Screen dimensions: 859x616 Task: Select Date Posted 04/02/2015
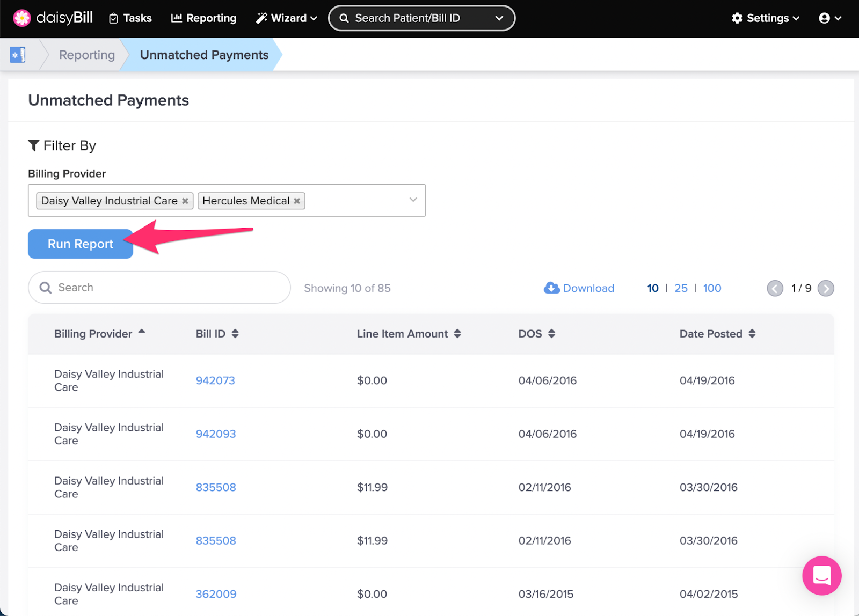click(x=709, y=594)
